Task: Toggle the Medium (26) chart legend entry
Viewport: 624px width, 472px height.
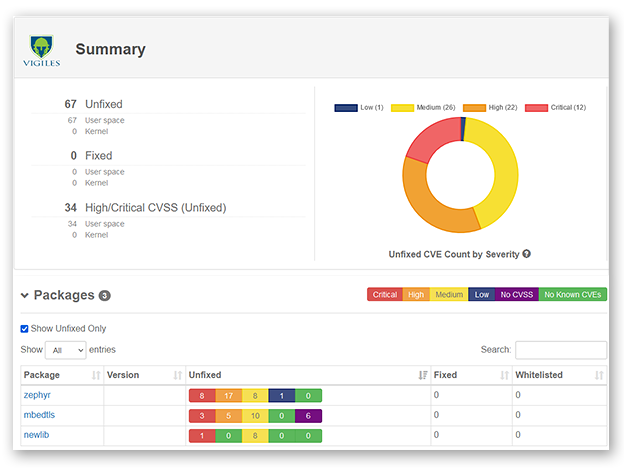Action: tap(421, 107)
